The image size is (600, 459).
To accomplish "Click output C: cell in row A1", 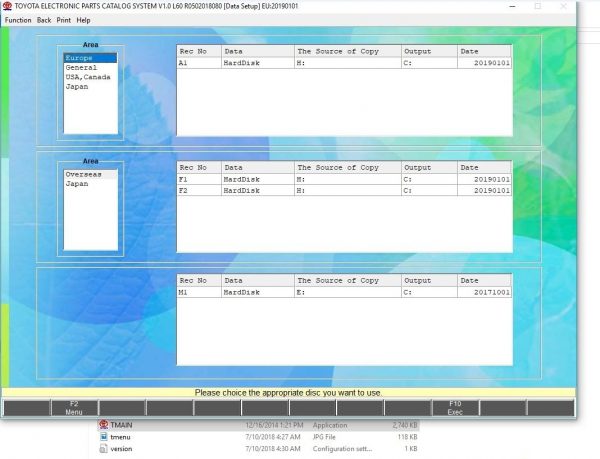I will (x=429, y=63).
